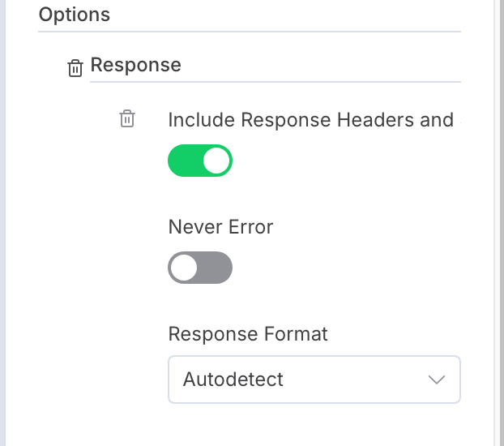Viewport: 504px width, 446px height.
Task: Click the knob of the gray Never Error toggle
Action: coord(185,268)
